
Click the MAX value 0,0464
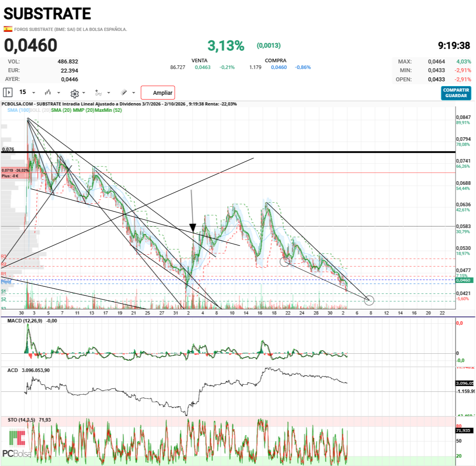coord(436,61)
